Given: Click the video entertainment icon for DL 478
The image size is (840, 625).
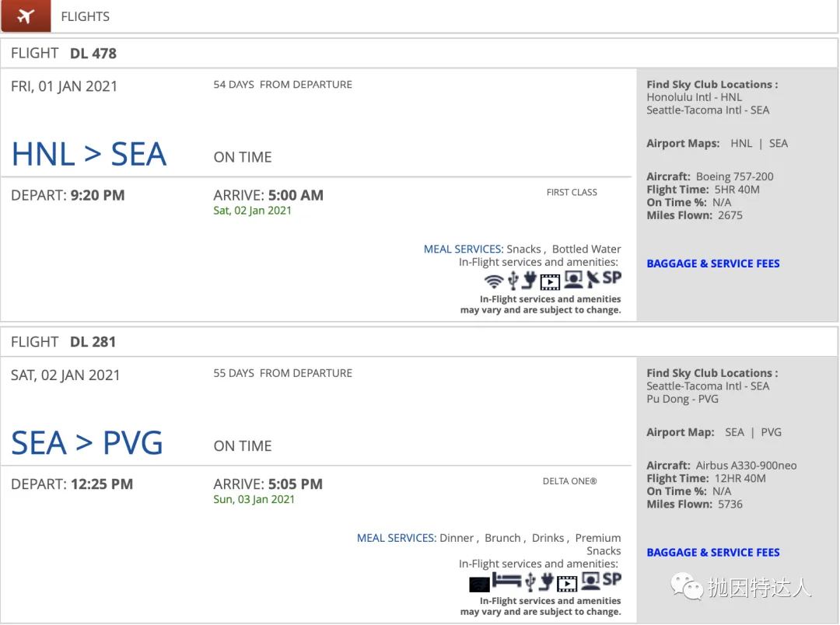Looking at the screenshot, I should click(x=550, y=281).
